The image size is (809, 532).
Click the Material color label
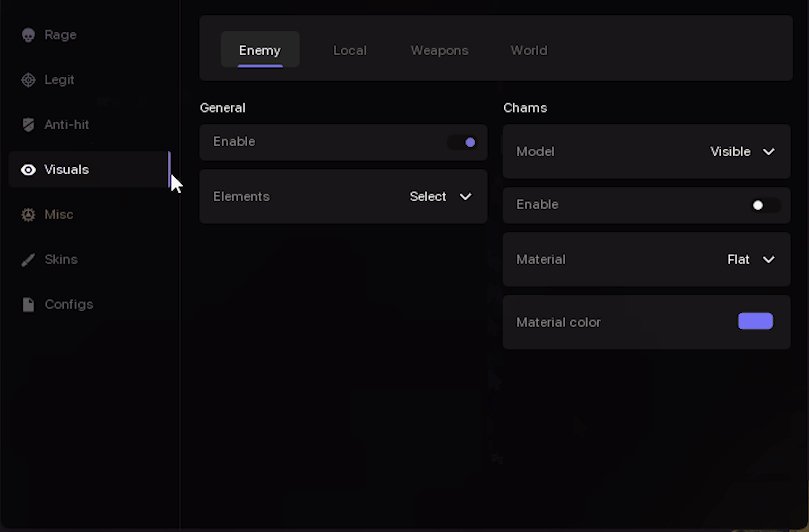click(558, 323)
